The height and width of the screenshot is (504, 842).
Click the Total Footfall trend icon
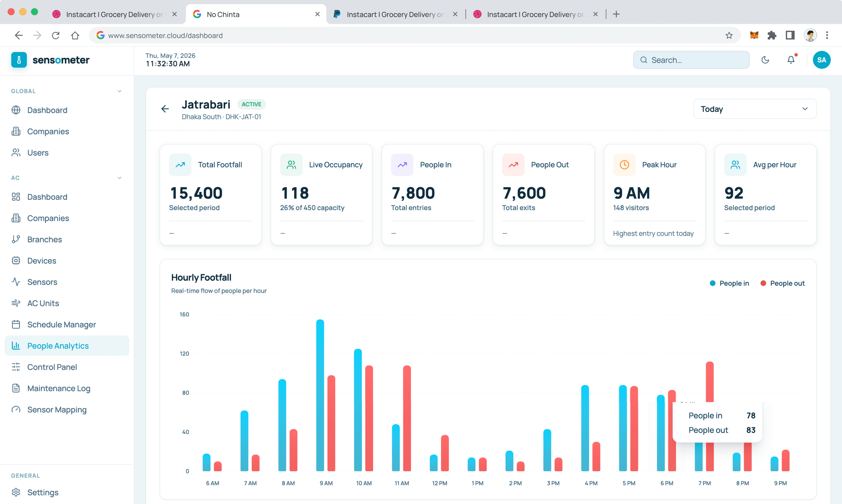point(180,165)
